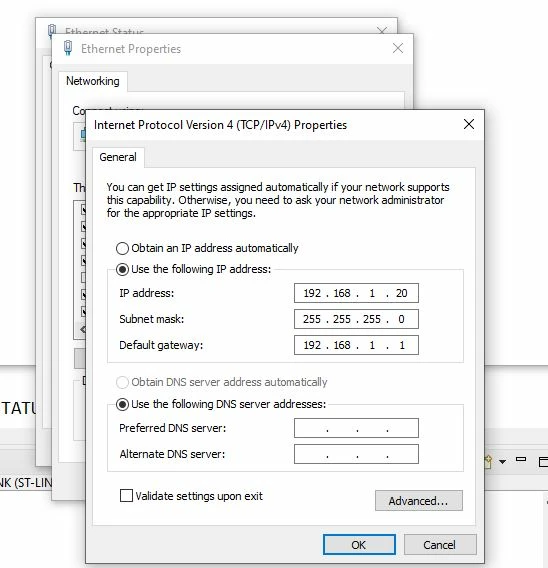Click the Alternate DNS server field
Screen dimensions: 548x568
click(x=356, y=454)
